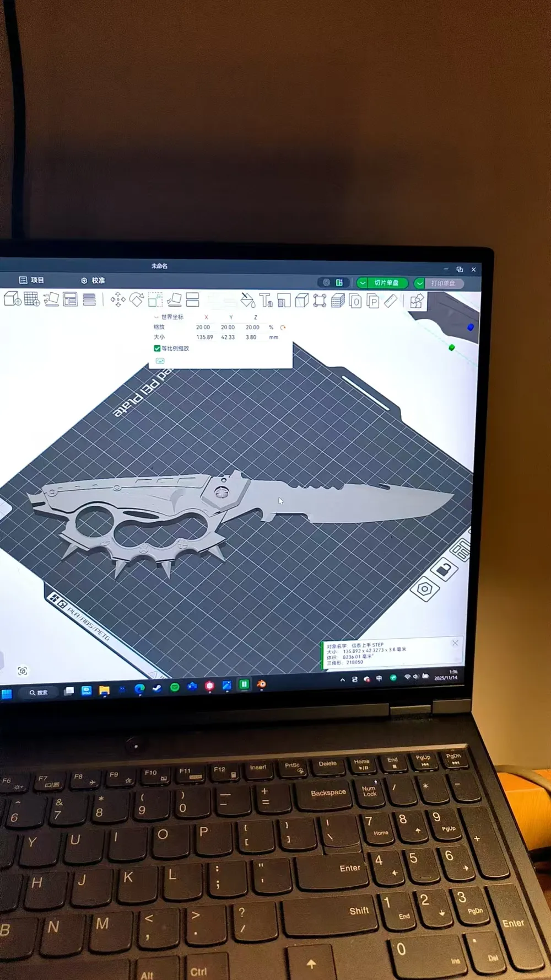Click the stacked layers toolbar icon
Screen dimensions: 551x980
(338, 301)
